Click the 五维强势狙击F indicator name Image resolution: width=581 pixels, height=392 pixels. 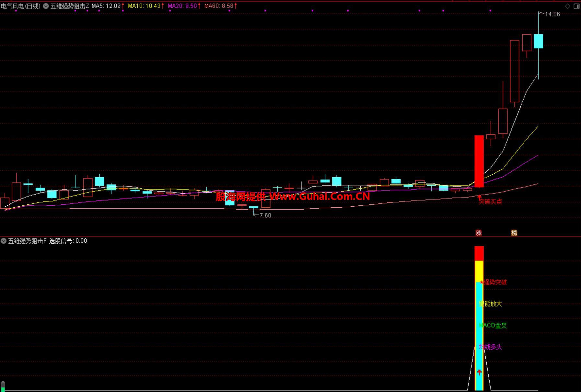[27, 241]
